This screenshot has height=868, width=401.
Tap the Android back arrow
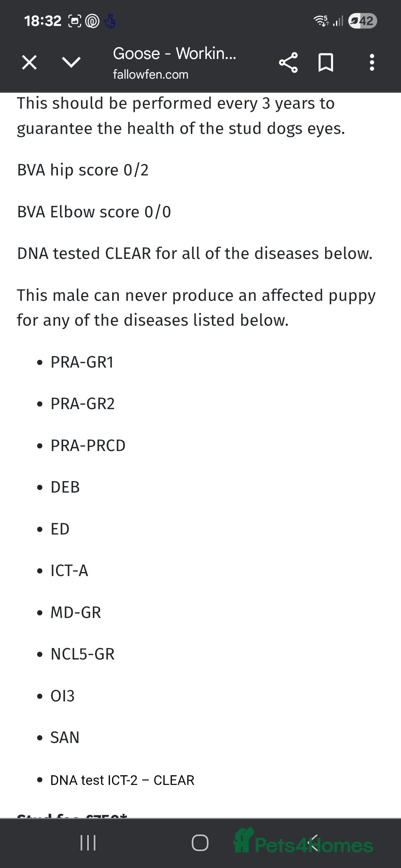313,843
